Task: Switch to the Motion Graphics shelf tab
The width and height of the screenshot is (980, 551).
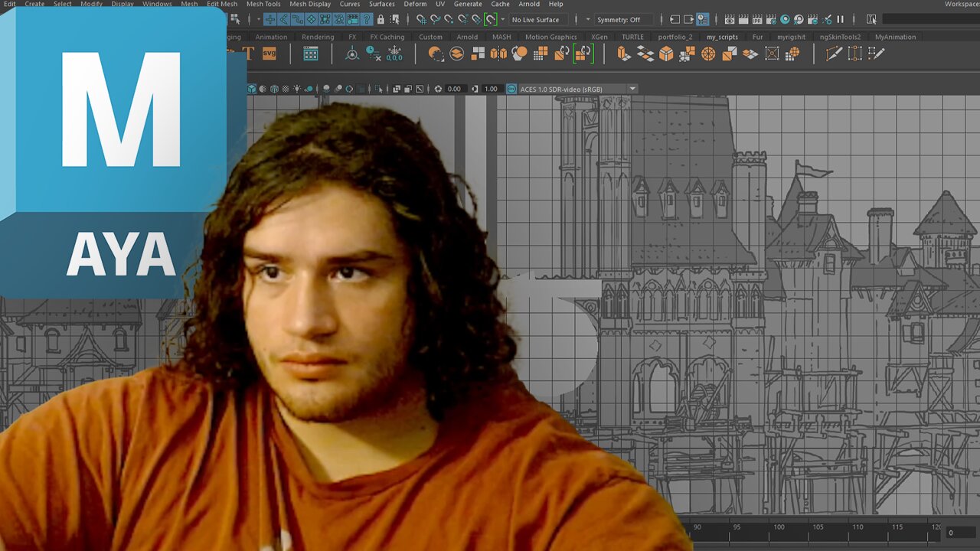Action: [550, 37]
